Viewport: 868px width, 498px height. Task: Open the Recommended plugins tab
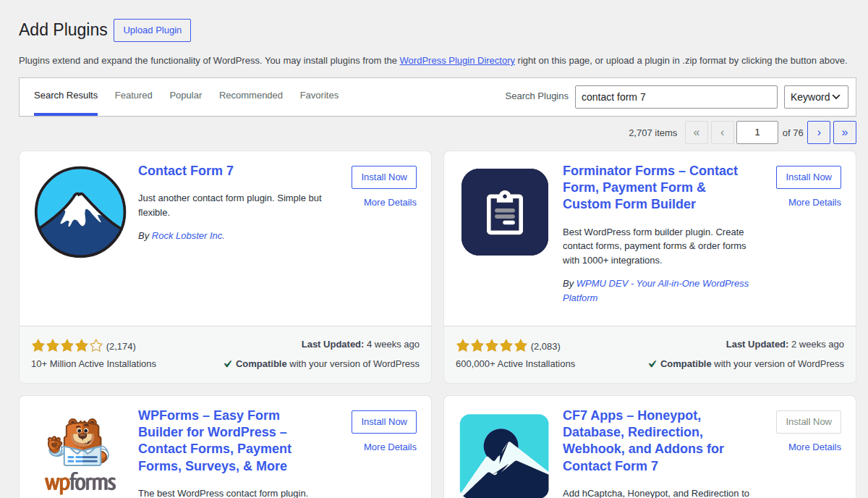tap(251, 96)
